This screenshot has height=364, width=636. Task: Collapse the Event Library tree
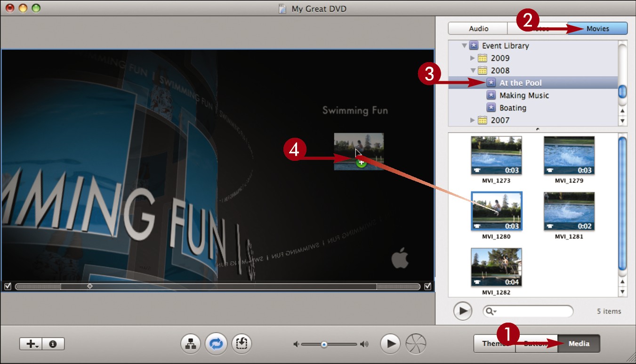464,46
